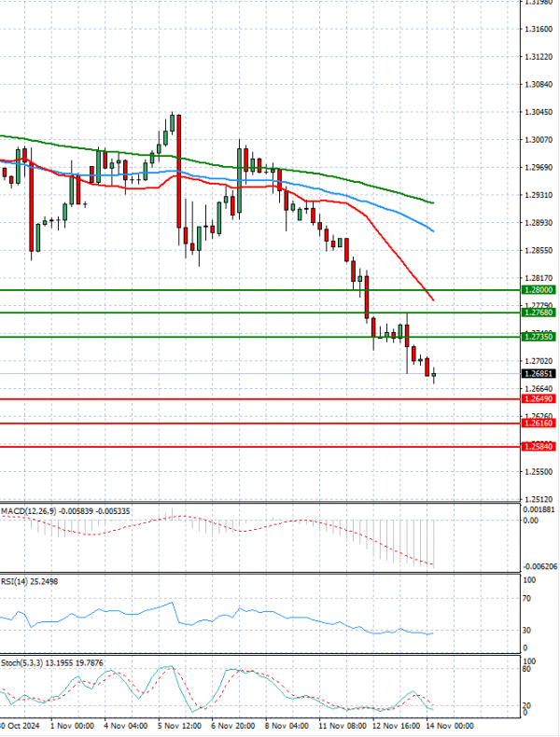560x737 pixels.
Task: Click the end of the green moving average
Action: coord(432,202)
